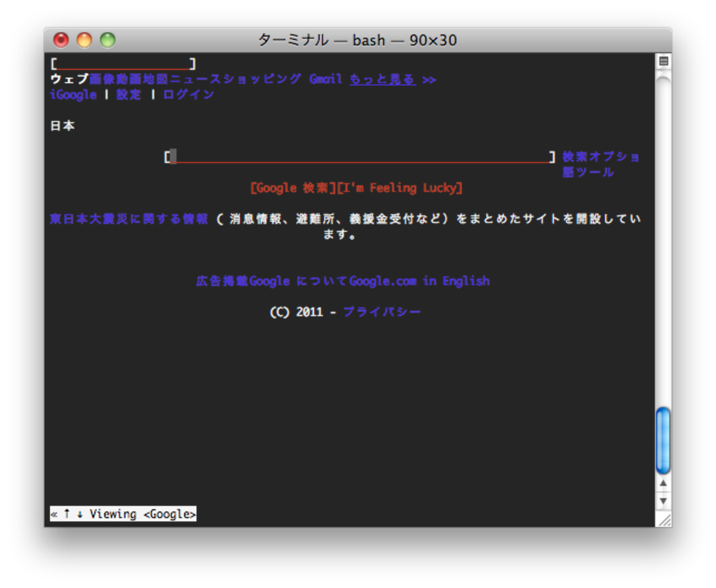
Task: Click the scrollbar down arrow
Action: pyautogui.click(x=663, y=501)
